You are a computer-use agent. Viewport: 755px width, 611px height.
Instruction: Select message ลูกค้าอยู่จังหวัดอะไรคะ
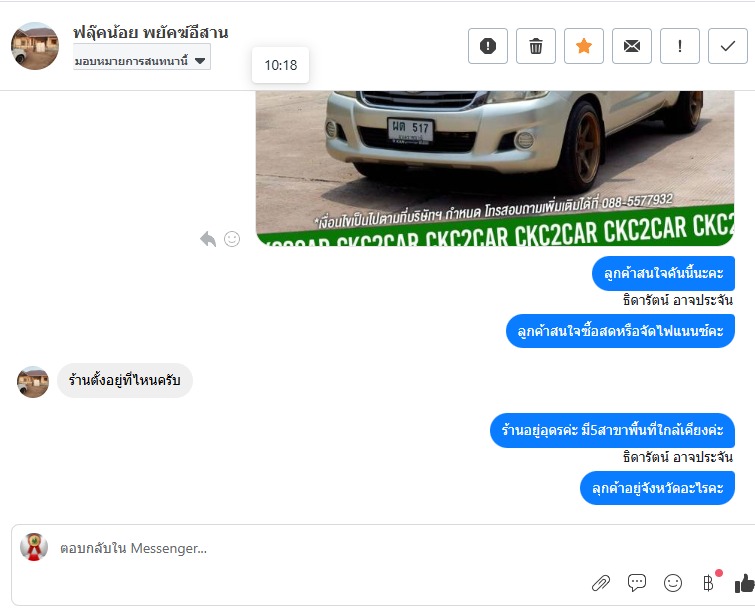(657, 488)
